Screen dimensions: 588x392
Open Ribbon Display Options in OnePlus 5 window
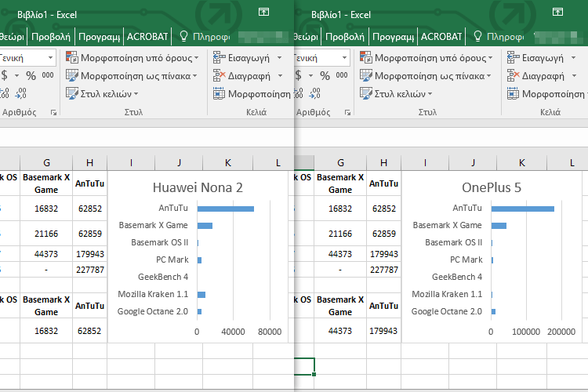point(557,12)
